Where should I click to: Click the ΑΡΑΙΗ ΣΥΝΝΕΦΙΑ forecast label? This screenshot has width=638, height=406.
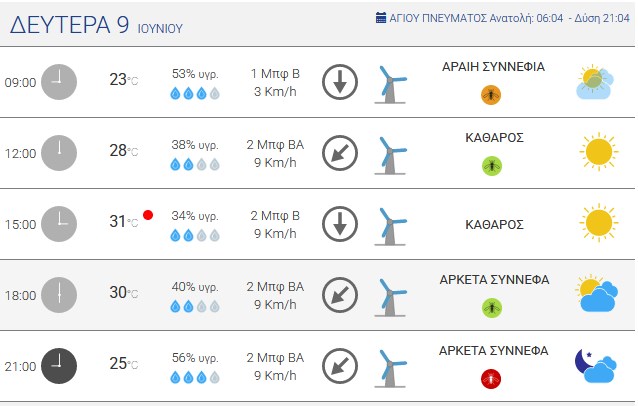click(x=493, y=67)
